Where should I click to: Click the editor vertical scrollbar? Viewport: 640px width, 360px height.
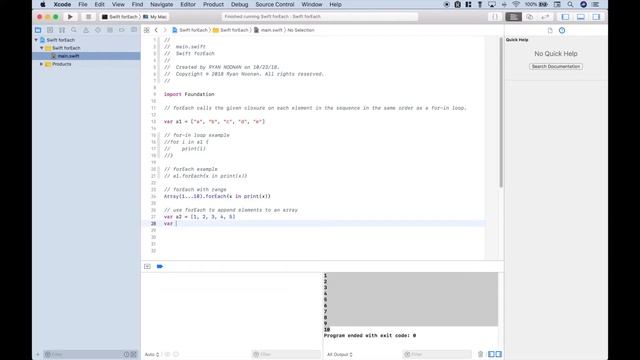tap(501, 113)
